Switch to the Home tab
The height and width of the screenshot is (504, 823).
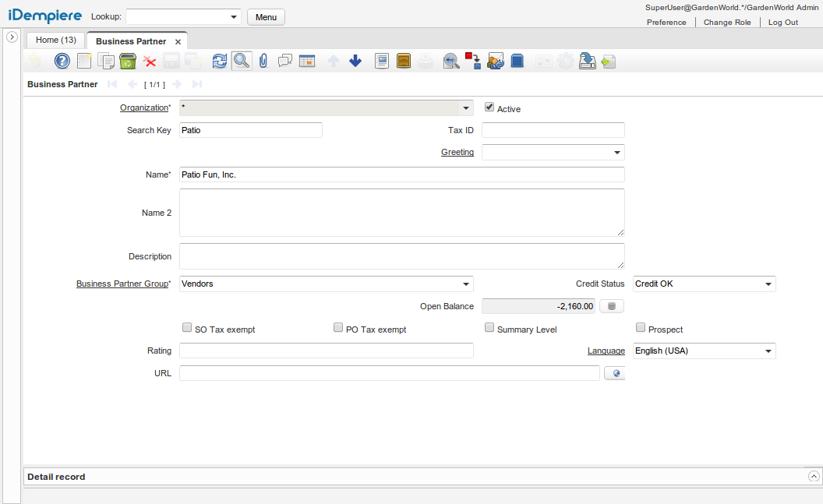tap(55, 40)
